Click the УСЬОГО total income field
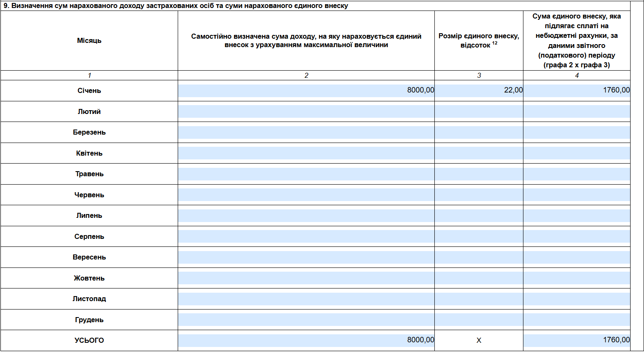Image resolution: width=644 pixels, height=352 pixels. point(306,340)
